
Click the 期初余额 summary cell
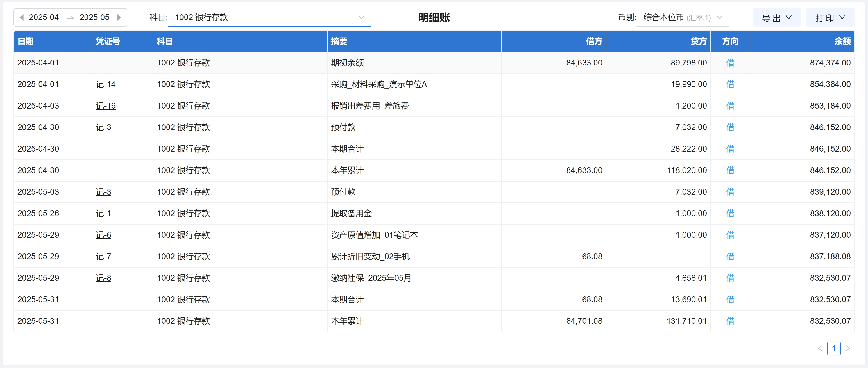(347, 63)
